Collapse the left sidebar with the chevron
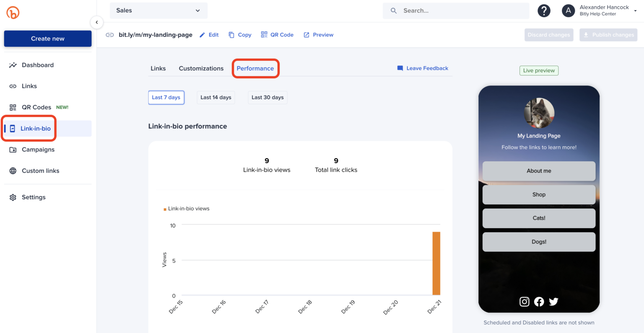Screen dimensions: 644x333 click(97, 22)
